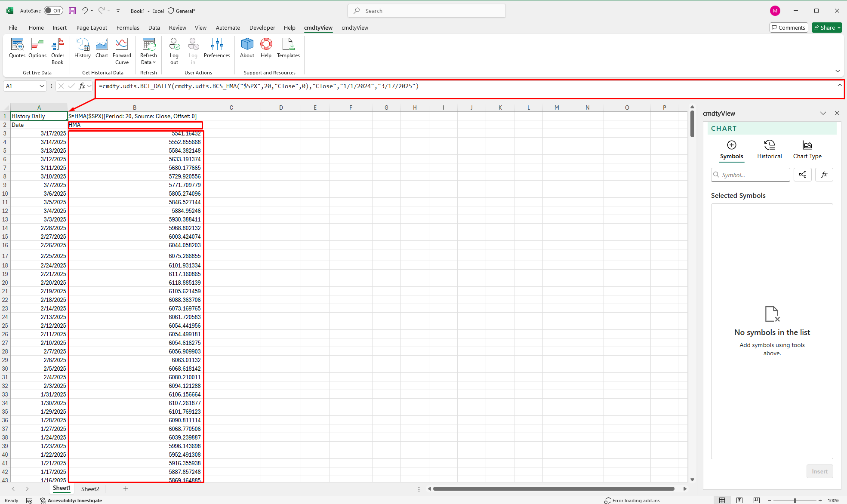
Task: Select the column B header
Action: coord(135,108)
